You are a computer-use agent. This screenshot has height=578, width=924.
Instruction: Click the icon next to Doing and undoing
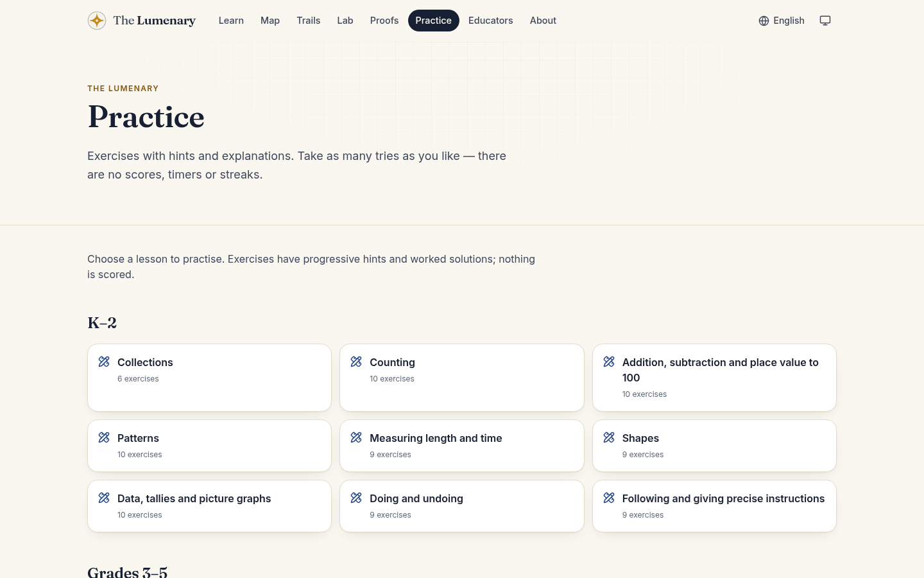click(x=356, y=498)
